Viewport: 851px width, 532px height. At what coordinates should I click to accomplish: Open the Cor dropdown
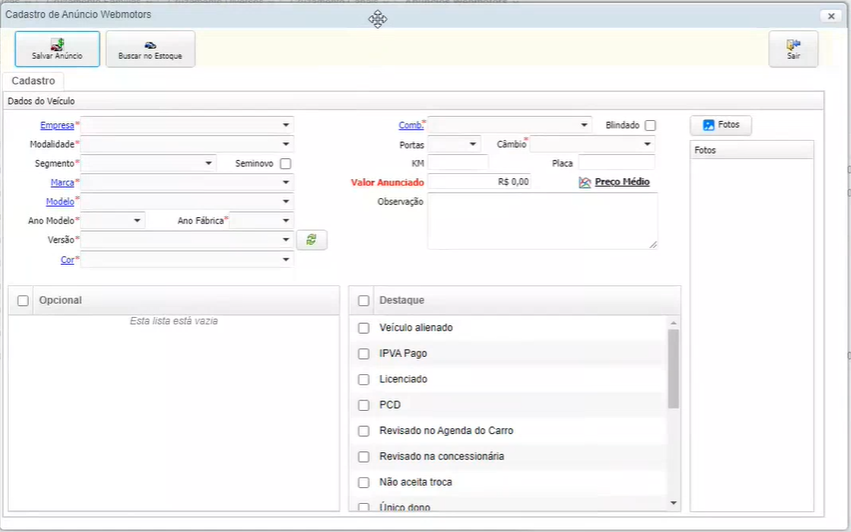[285, 259]
